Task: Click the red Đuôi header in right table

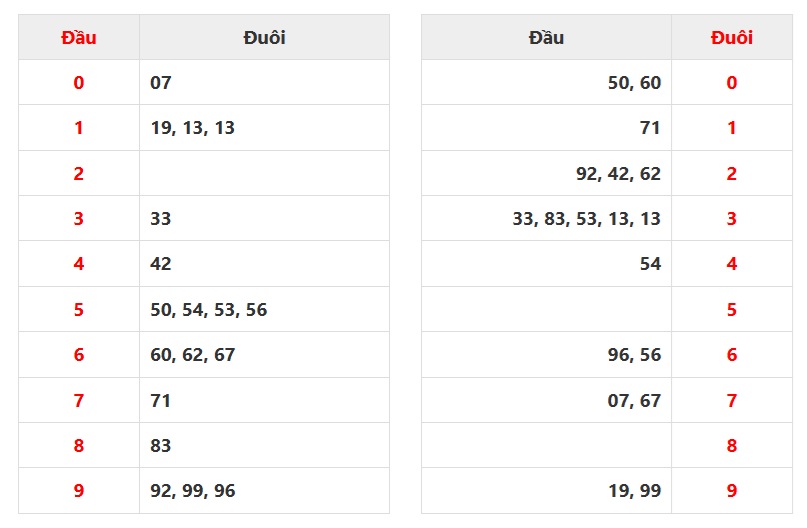Action: (x=732, y=38)
